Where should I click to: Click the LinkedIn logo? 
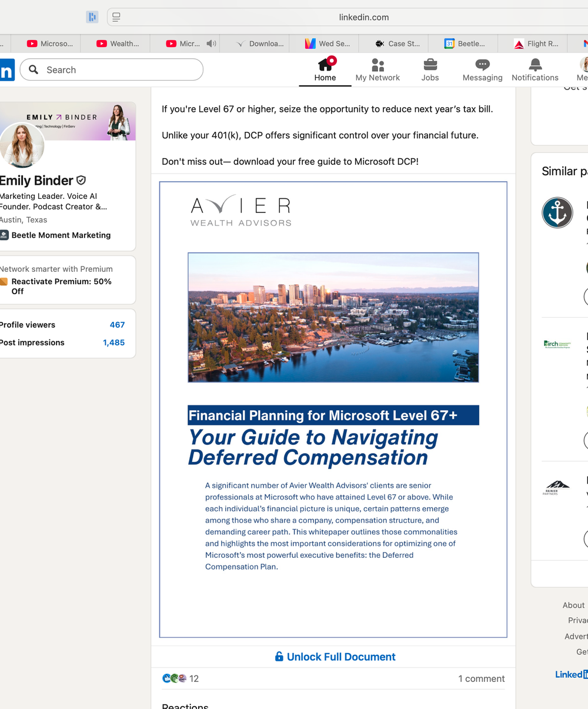6,70
